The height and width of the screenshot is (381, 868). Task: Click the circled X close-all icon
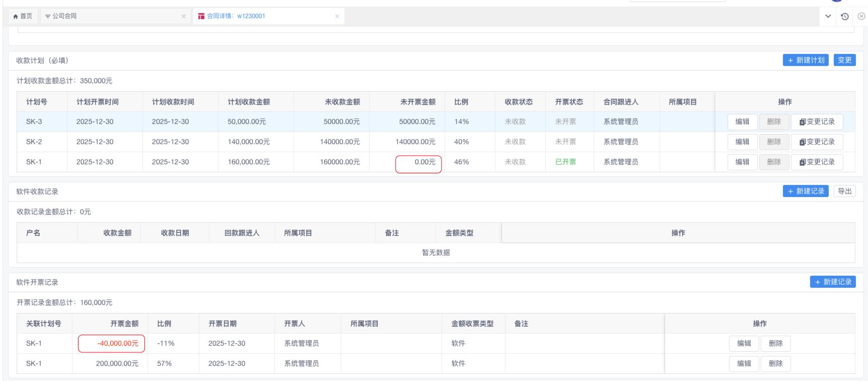861,16
